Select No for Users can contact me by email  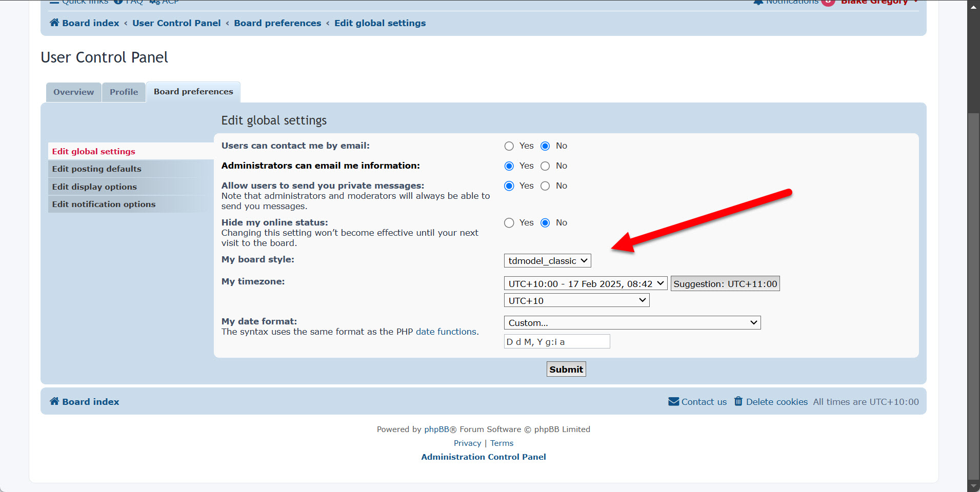[545, 146]
